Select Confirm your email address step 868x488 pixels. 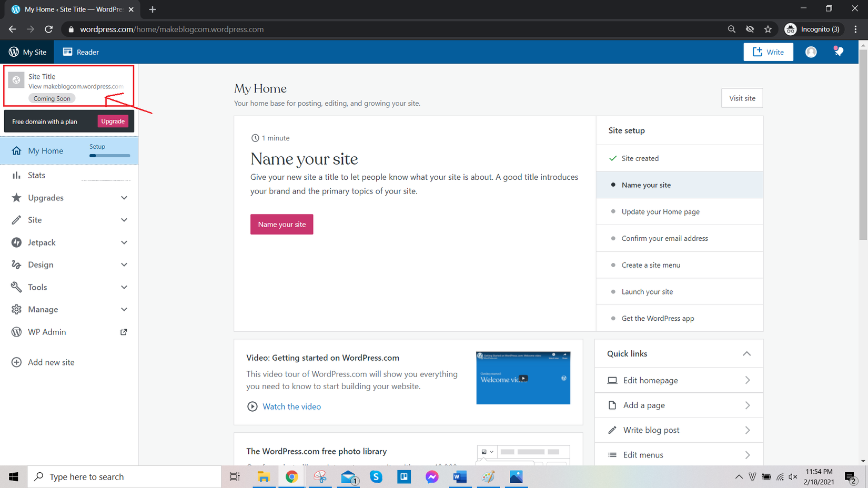[x=680, y=238]
